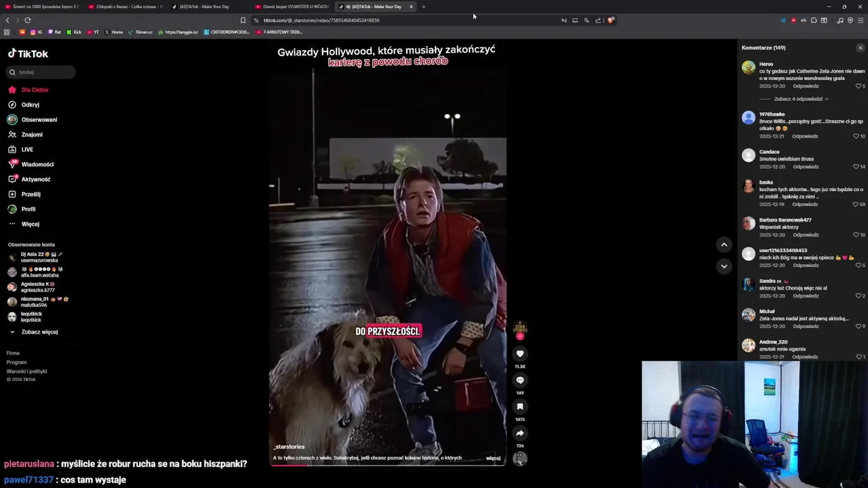Screen dimensions: 868x488
Task: Open the Firma footer link
Action: [13, 353]
